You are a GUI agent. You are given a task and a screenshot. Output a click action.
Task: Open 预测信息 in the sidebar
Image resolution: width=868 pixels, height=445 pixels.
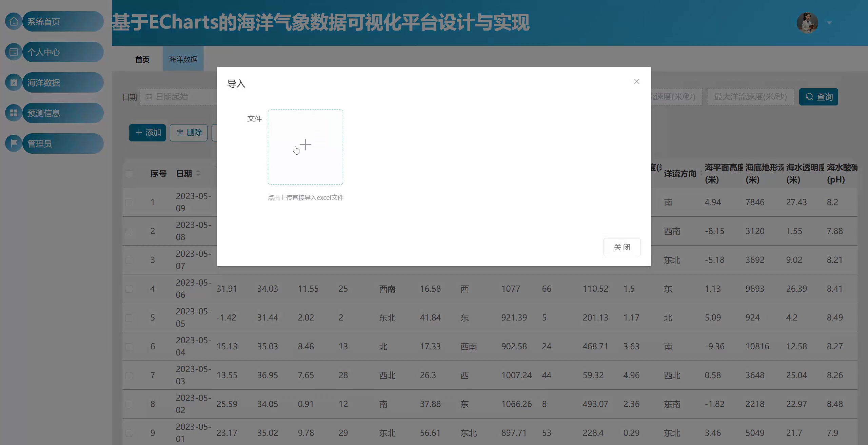click(x=63, y=113)
